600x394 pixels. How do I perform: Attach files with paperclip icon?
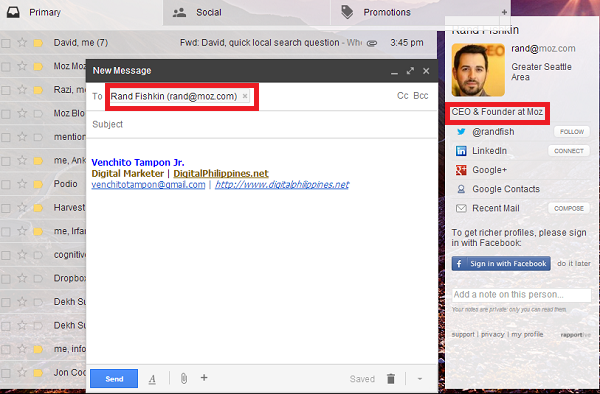184,378
